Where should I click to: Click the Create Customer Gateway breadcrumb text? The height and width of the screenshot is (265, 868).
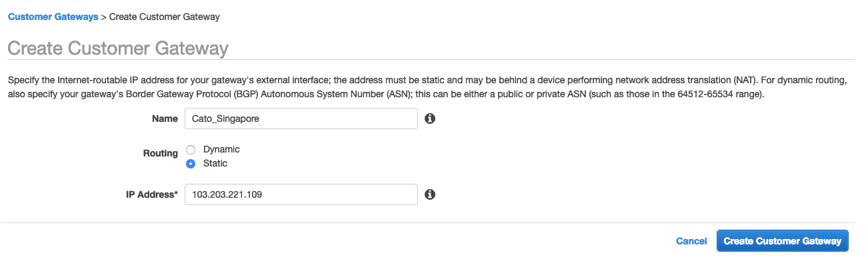pos(165,17)
